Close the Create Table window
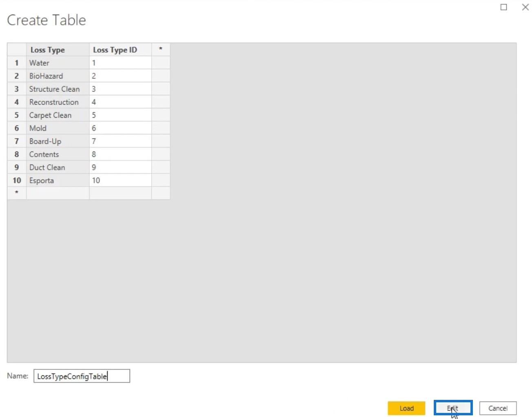 525,7
